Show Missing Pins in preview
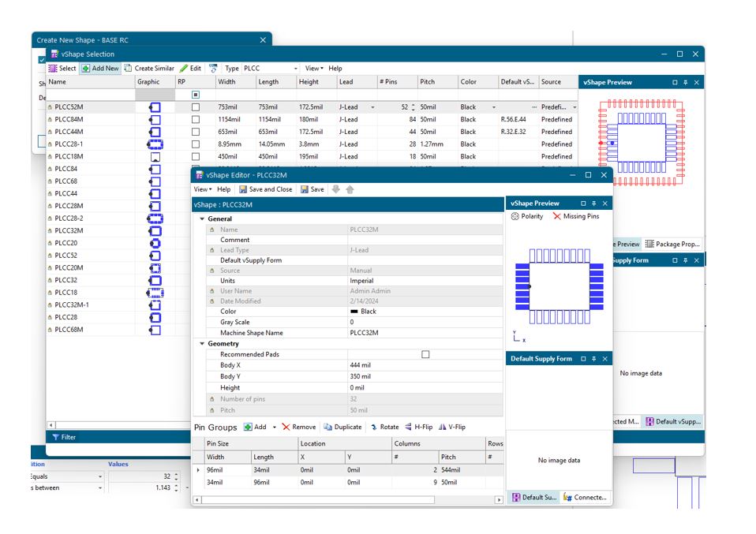The height and width of the screenshot is (534, 756). tap(575, 216)
